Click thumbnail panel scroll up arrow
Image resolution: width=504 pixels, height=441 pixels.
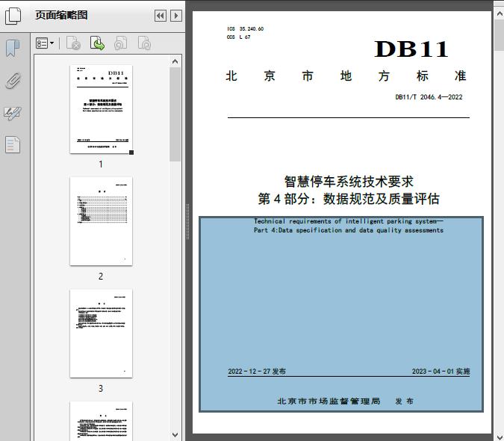[x=175, y=61]
